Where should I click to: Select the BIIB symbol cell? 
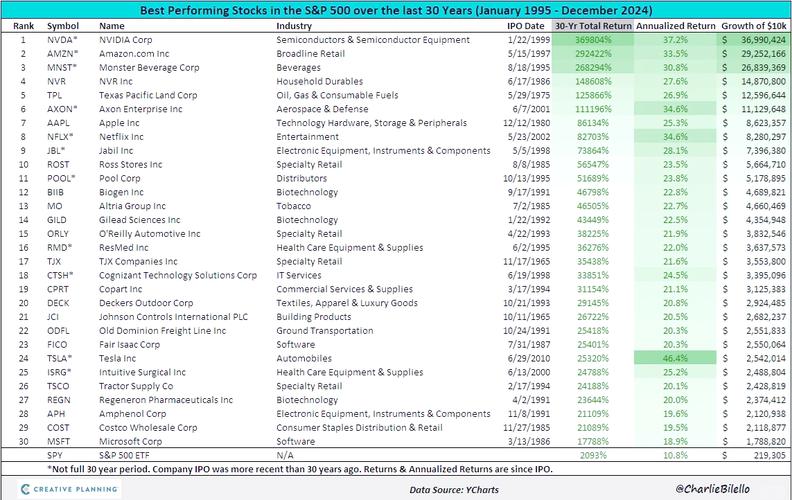(x=56, y=192)
